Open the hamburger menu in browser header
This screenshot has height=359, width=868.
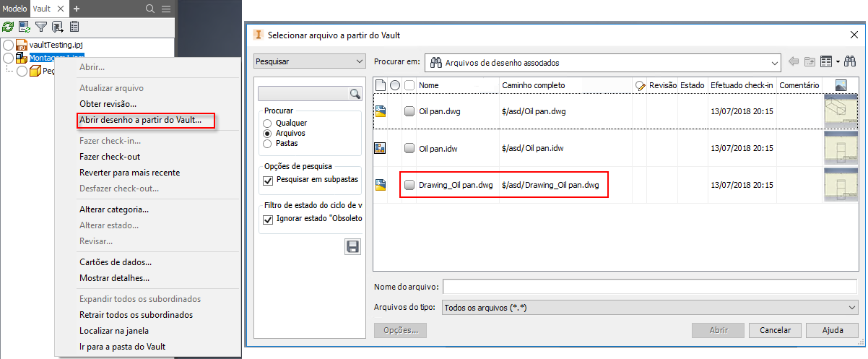click(x=166, y=9)
